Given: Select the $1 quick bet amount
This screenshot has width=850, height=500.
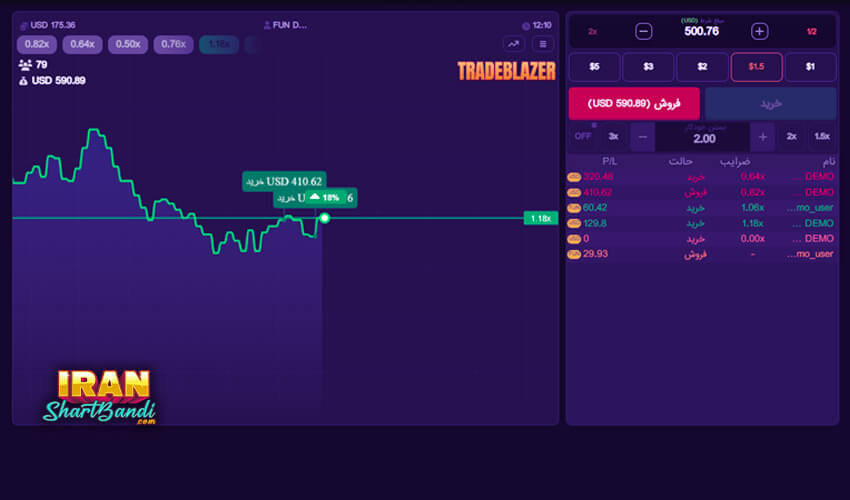Looking at the screenshot, I should [810, 67].
